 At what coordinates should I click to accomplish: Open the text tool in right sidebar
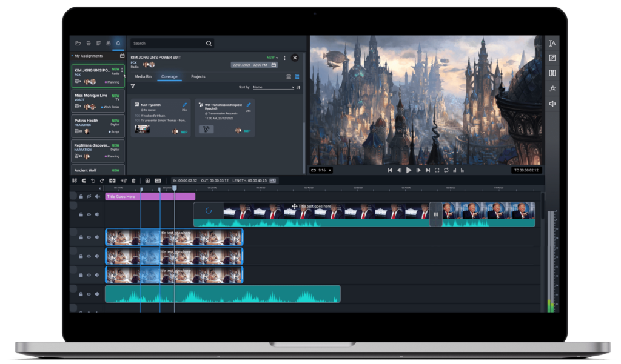click(x=552, y=44)
